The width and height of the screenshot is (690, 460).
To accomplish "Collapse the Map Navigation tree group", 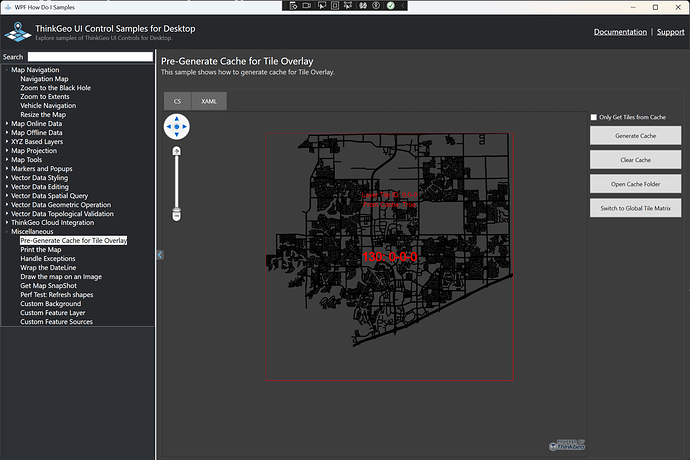I will click(x=7, y=70).
